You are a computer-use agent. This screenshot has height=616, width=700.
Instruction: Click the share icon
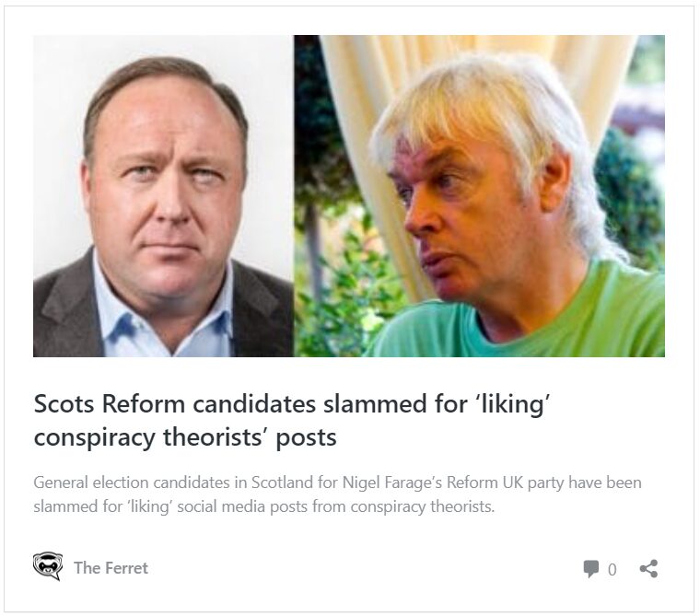648,568
